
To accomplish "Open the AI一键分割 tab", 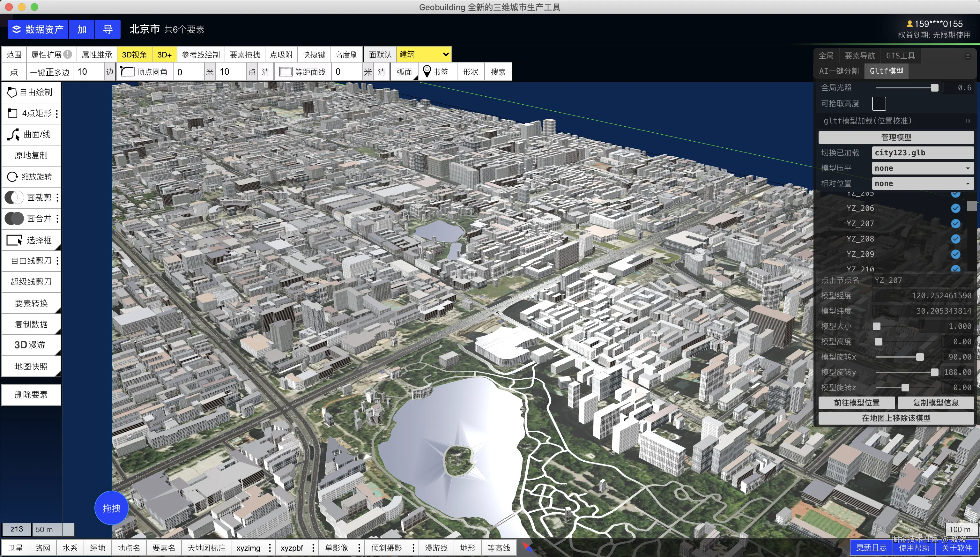I will (x=838, y=71).
